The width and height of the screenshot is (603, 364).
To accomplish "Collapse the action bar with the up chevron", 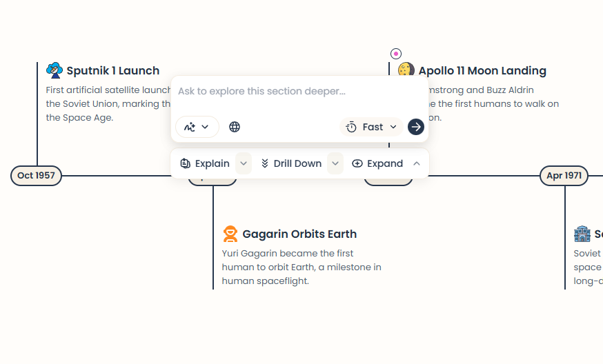I will [x=417, y=163].
